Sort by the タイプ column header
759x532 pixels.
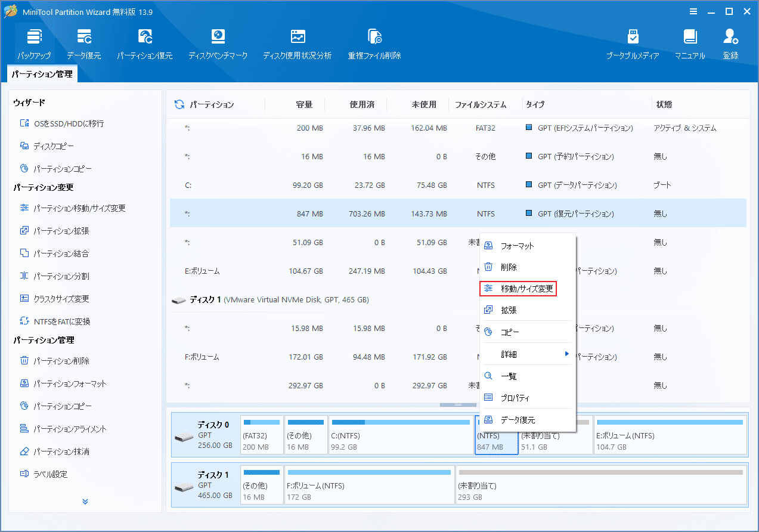[535, 104]
